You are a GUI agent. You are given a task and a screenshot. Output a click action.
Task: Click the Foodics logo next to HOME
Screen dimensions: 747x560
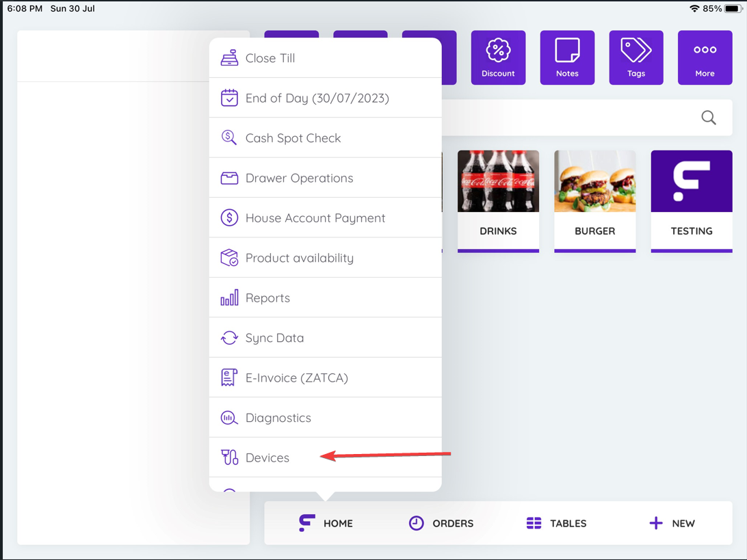click(x=307, y=523)
